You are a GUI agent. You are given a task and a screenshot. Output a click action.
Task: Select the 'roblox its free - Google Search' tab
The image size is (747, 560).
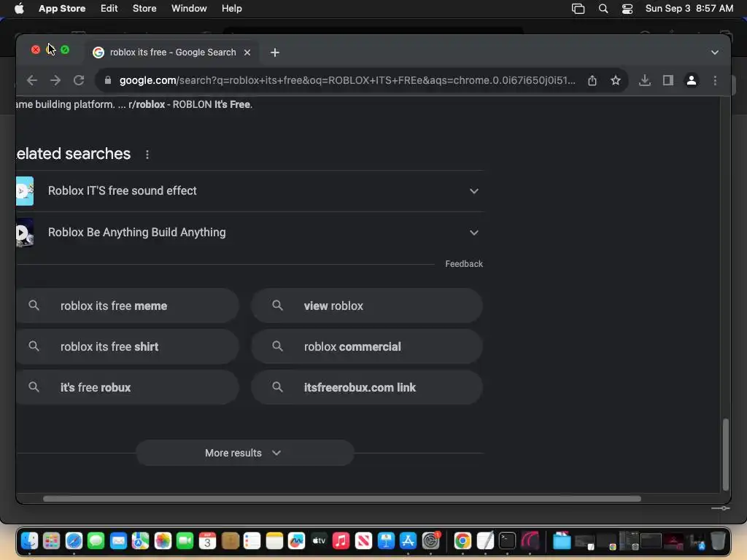point(172,52)
